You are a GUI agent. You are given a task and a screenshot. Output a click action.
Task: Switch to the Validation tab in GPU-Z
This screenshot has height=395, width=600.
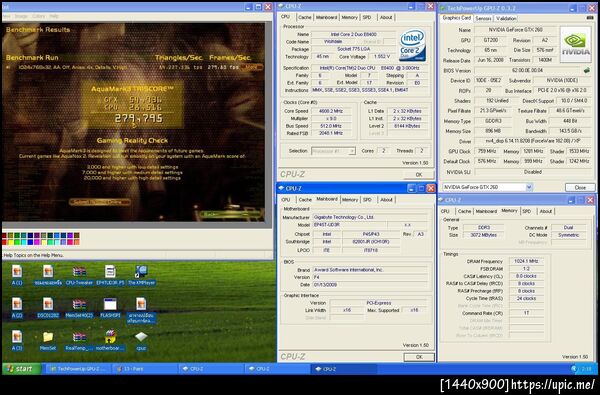(x=506, y=18)
